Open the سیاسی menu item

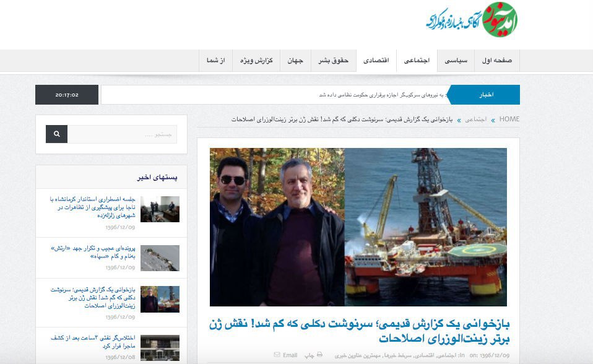pos(456,61)
